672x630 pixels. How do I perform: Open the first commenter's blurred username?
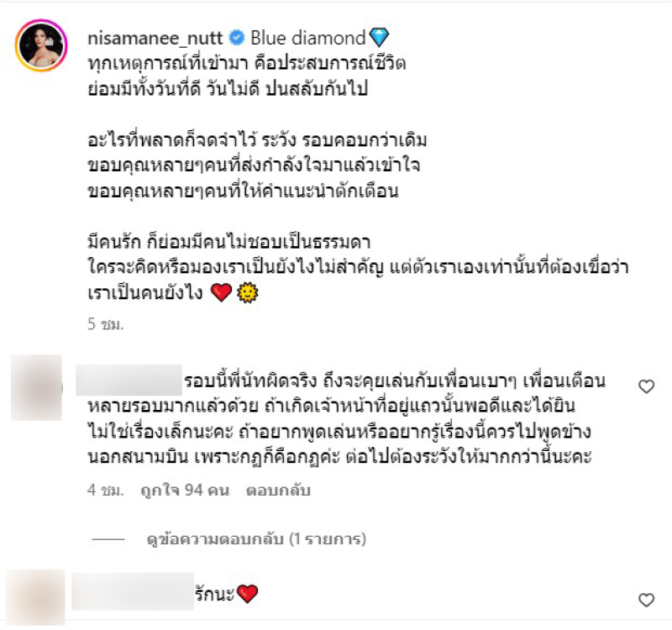[129, 380]
